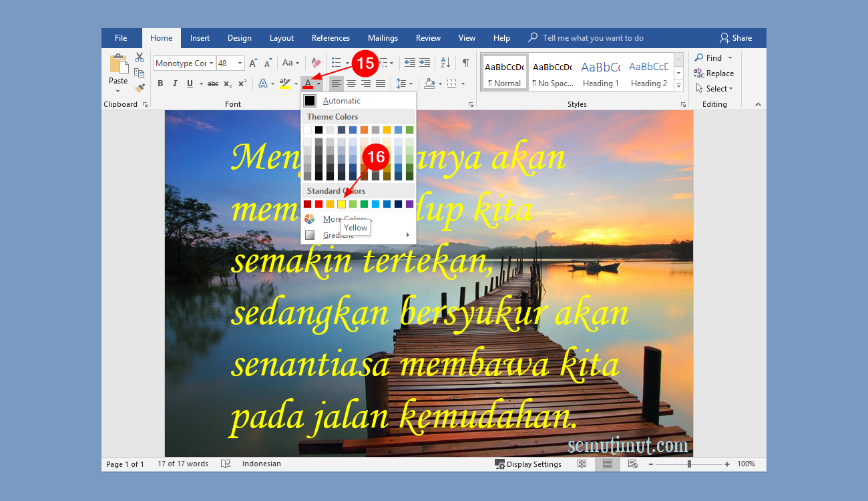Apply the No Spacing style
The width and height of the screenshot is (868, 501).
click(552, 72)
